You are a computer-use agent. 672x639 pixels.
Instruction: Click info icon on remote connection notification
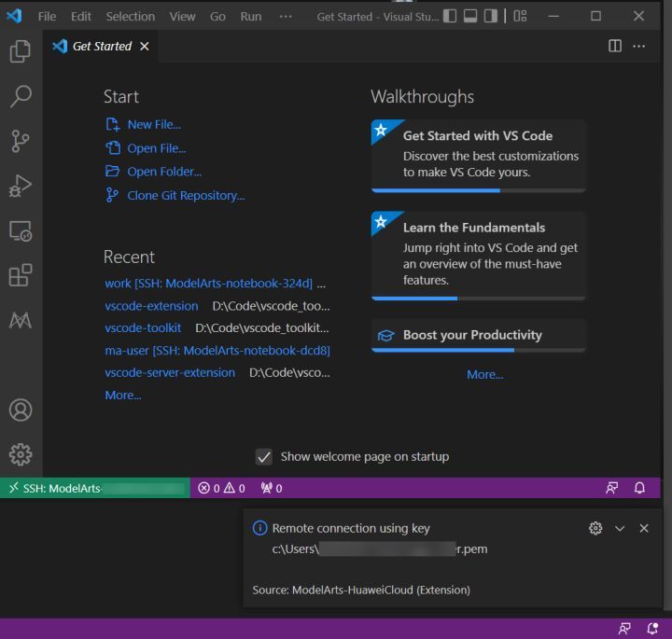pyautogui.click(x=259, y=528)
